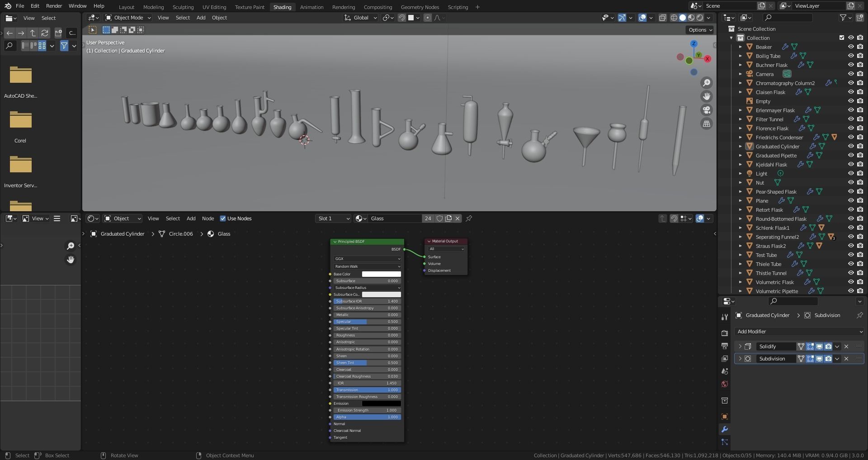The image size is (868, 460).
Task: Open the Object properties tab icon
Action: click(725, 417)
